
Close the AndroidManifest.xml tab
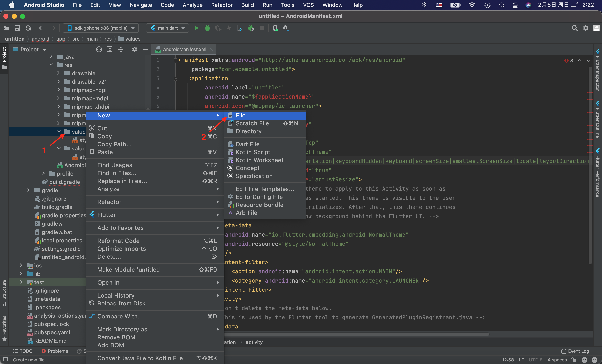point(211,49)
